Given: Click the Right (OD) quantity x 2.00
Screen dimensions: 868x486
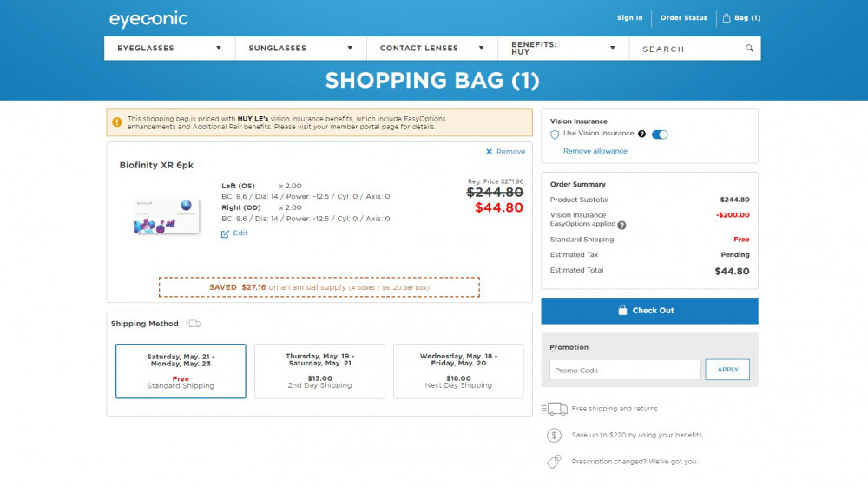Looking at the screenshot, I should (290, 207).
